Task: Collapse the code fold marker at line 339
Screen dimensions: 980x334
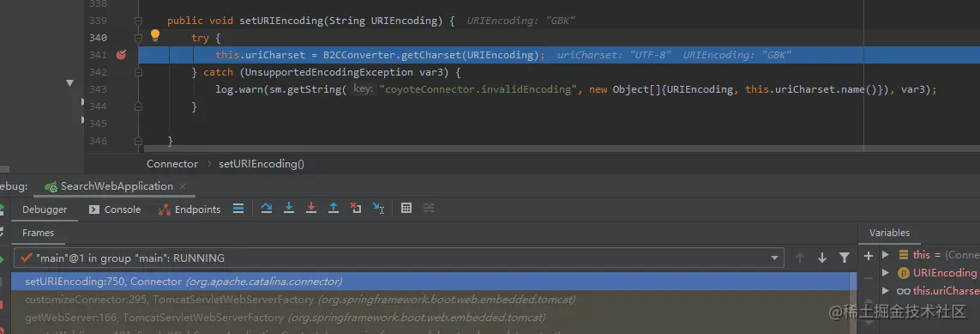Action: tap(139, 21)
